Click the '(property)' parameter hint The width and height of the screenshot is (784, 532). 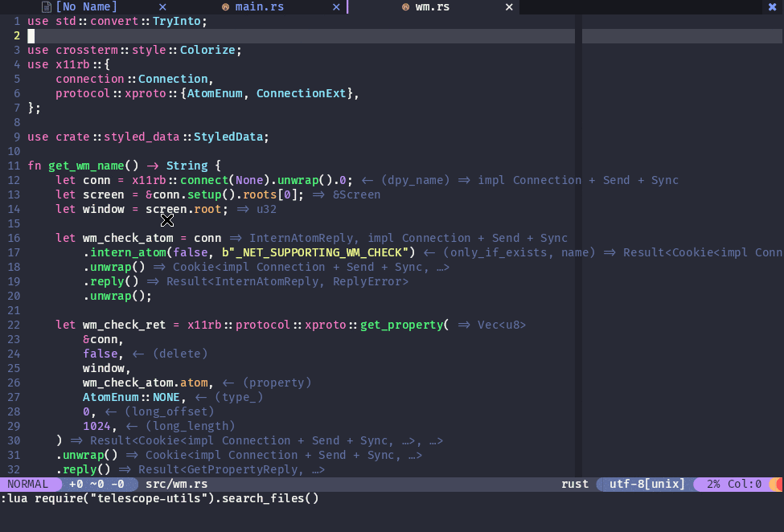pyautogui.click(x=277, y=383)
